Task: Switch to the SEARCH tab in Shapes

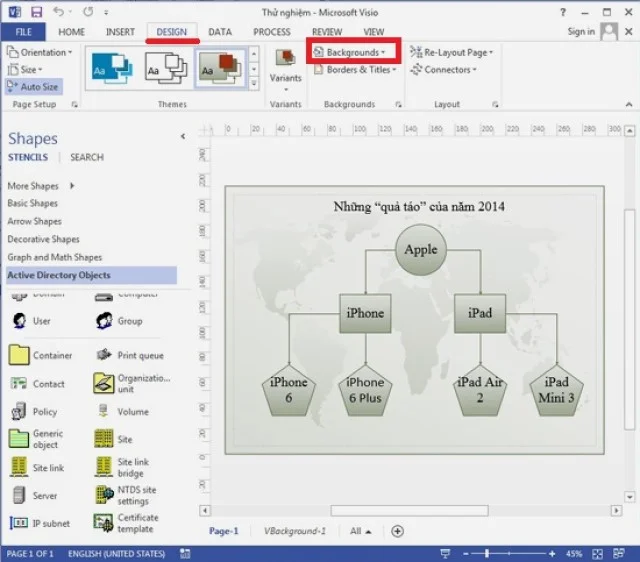Action: coord(87,157)
